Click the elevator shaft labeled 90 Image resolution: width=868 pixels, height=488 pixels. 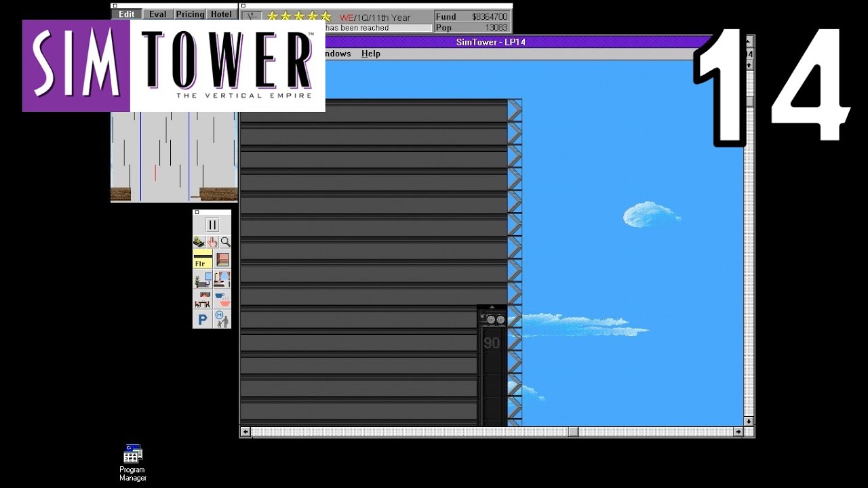492,344
